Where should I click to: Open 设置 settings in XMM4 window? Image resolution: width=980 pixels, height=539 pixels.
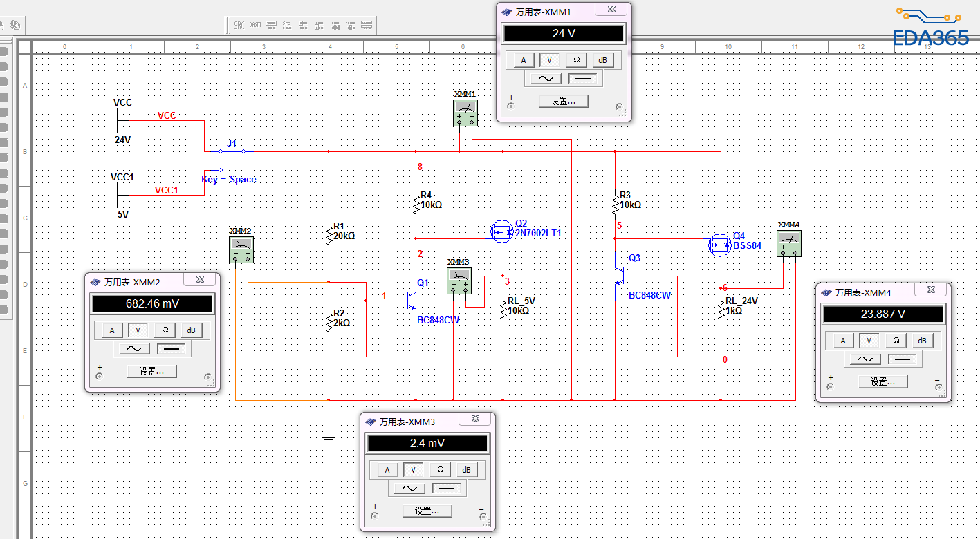[x=883, y=381]
